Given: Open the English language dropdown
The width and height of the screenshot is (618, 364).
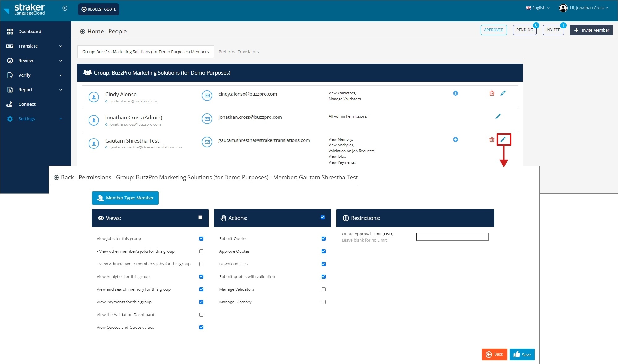Looking at the screenshot, I should 538,8.
